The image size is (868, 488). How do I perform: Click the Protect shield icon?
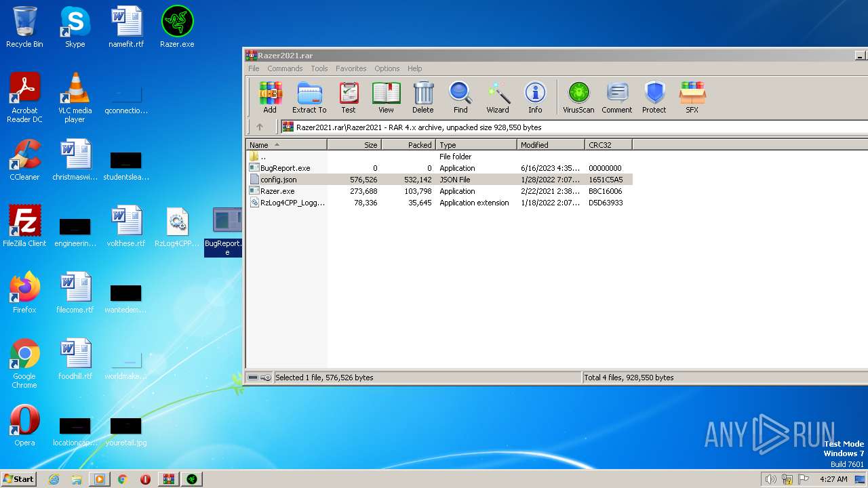[654, 97]
